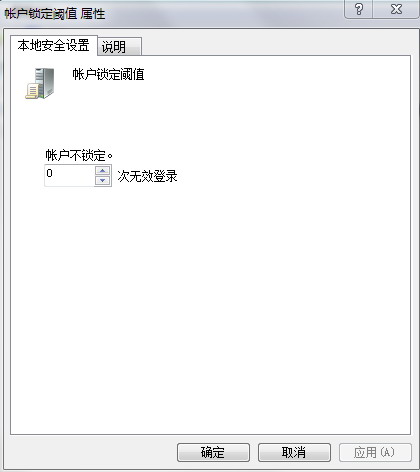Image resolution: width=420 pixels, height=472 pixels.
Task: Click the 确定 button
Action: click(x=213, y=452)
